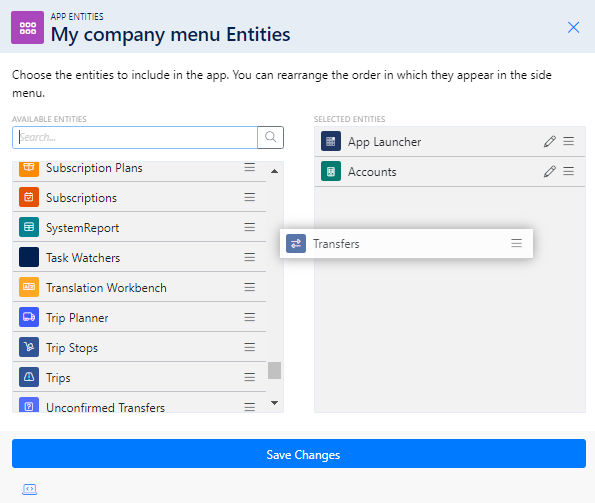The width and height of the screenshot is (595, 503).
Task: Click the code icon below Save Changes
Action: (30, 489)
